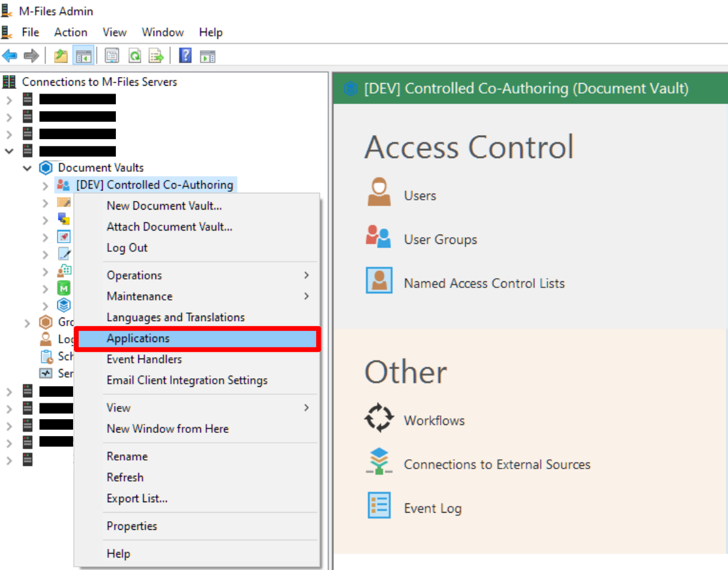
Task: Click the Back arrow toolbar icon
Action: 10,56
